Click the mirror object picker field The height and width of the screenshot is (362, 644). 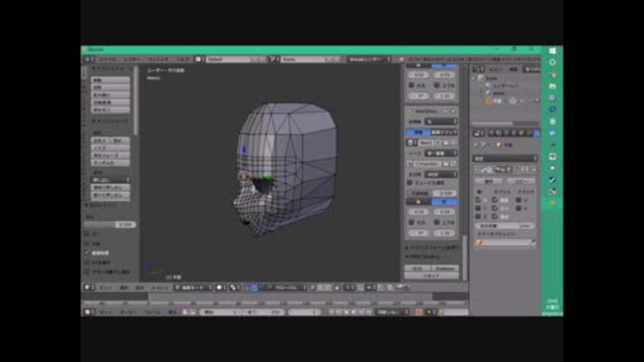[506, 242]
